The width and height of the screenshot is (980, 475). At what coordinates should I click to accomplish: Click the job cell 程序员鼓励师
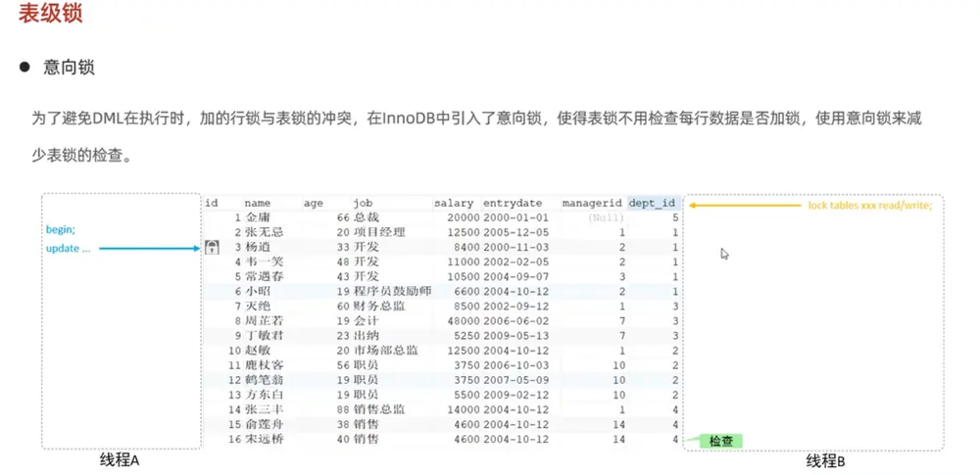pyautogui.click(x=393, y=291)
